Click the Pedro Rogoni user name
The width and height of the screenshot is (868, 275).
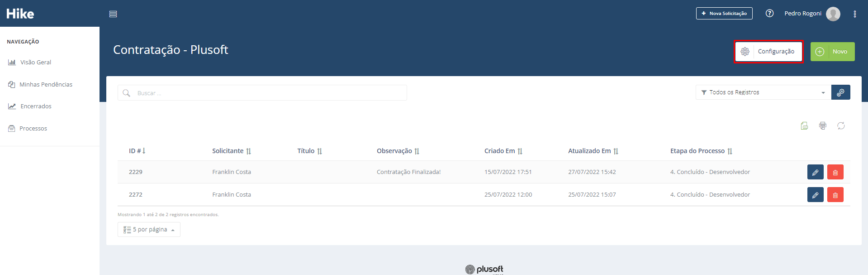click(803, 14)
